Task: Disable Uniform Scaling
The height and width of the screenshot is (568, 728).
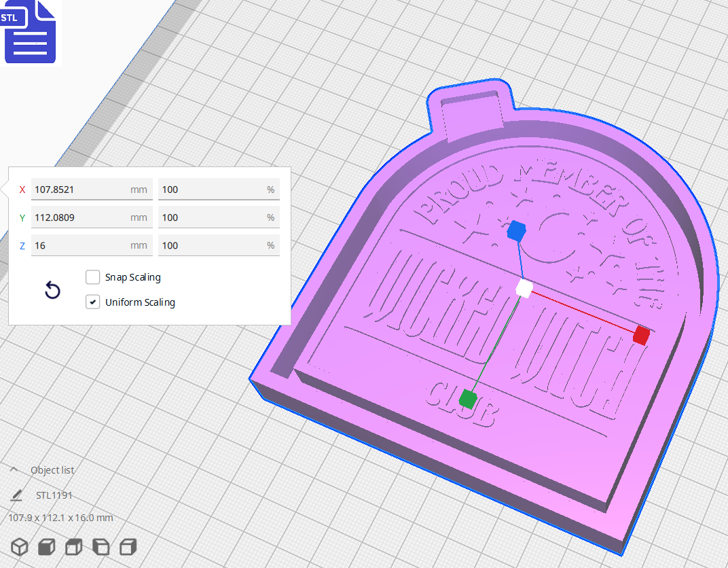Action: click(x=92, y=302)
